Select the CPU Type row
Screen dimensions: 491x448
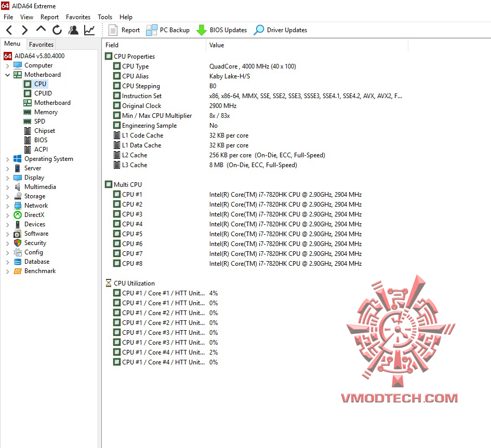click(205, 66)
